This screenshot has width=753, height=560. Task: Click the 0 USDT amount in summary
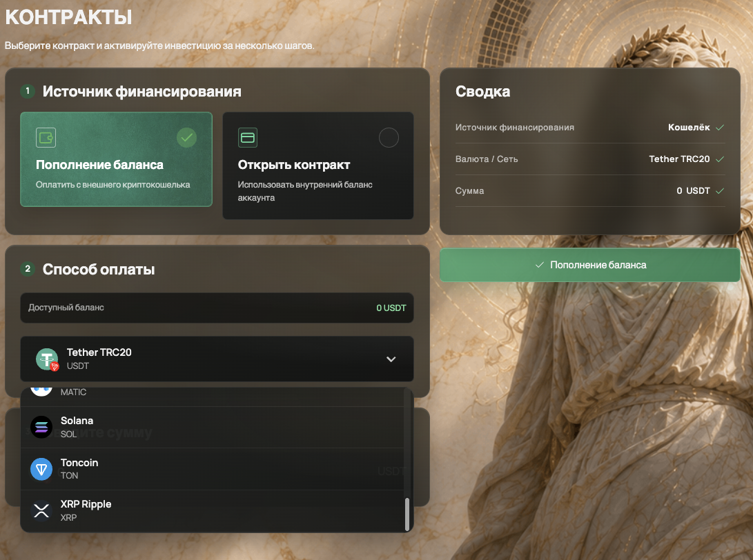tap(693, 190)
